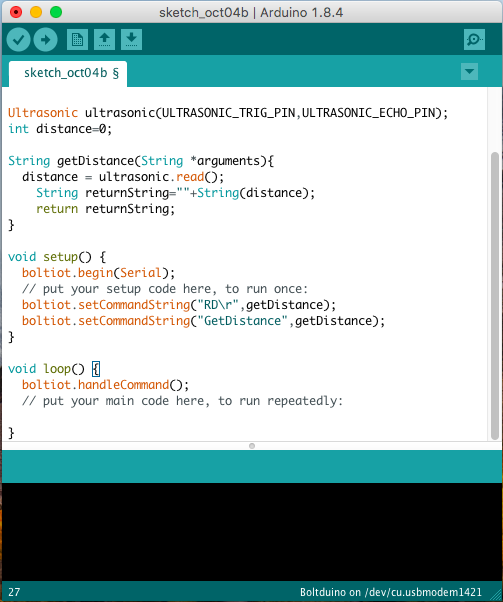Select the sketch_oct04b tab
Image resolution: width=503 pixels, height=602 pixels.
(68, 73)
